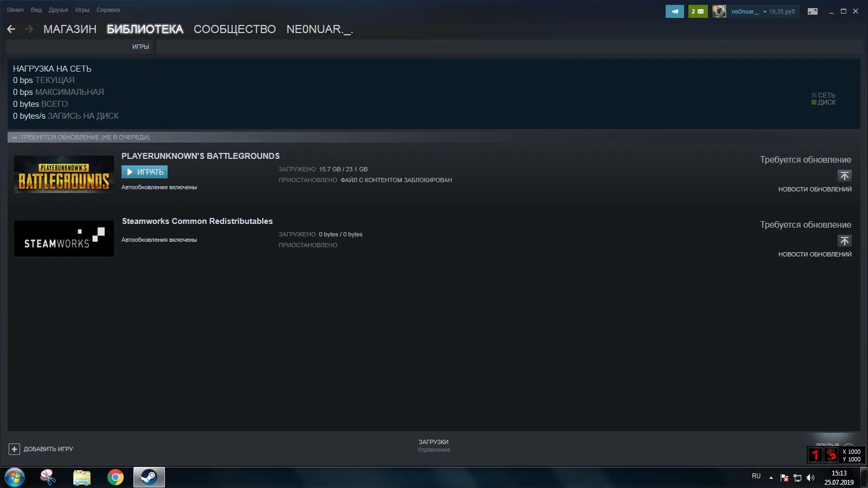This screenshot has height=488, width=868.
Task: Open the Steam menu
Action: (x=15, y=10)
